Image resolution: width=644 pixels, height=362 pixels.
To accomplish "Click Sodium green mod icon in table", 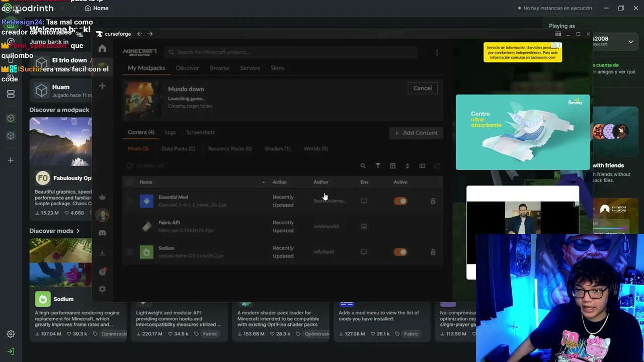I will click(x=146, y=252).
